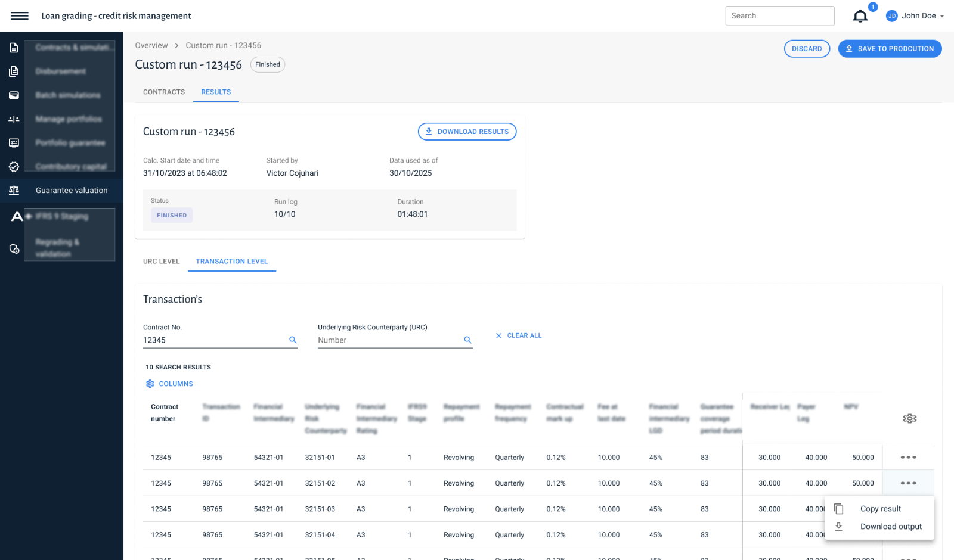Select the Results tab
Image resolution: width=954 pixels, height=560 pixels.
216,92
